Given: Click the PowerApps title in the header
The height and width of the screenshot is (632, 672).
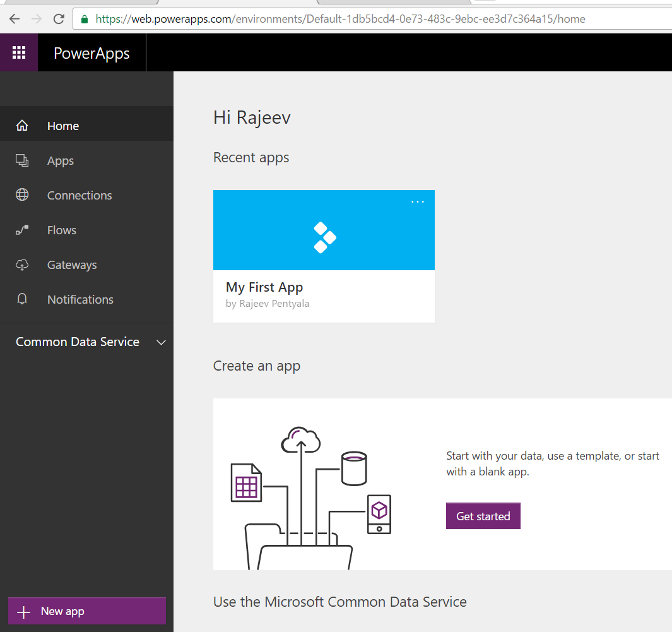Looking at the screenshot, I should tap(91, 52).
